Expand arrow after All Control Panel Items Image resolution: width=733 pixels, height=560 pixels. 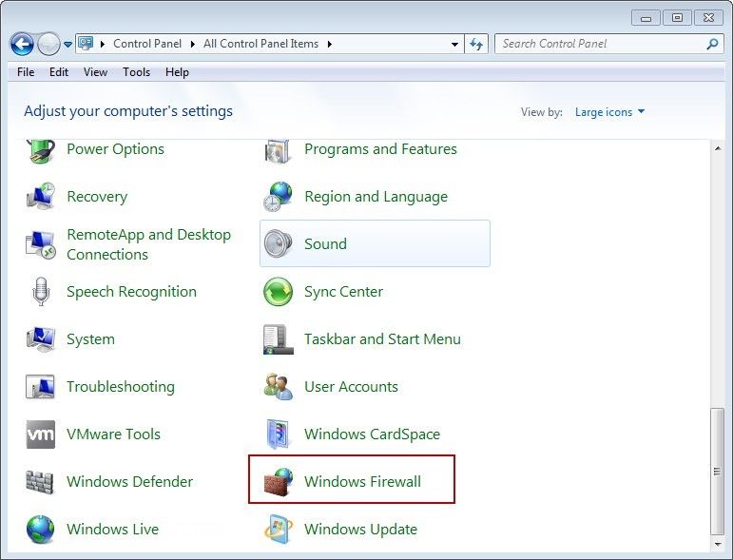point(330,44)
